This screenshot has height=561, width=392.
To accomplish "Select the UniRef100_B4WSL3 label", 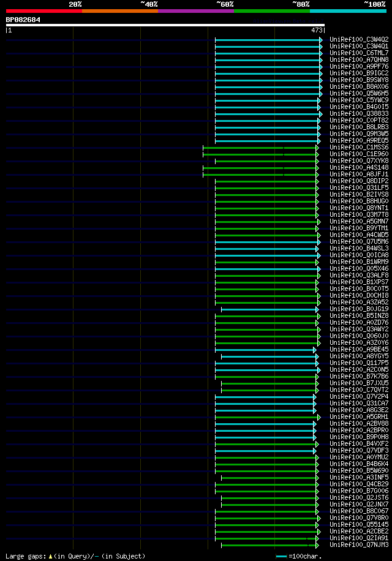I will click(x=359, y=248).
